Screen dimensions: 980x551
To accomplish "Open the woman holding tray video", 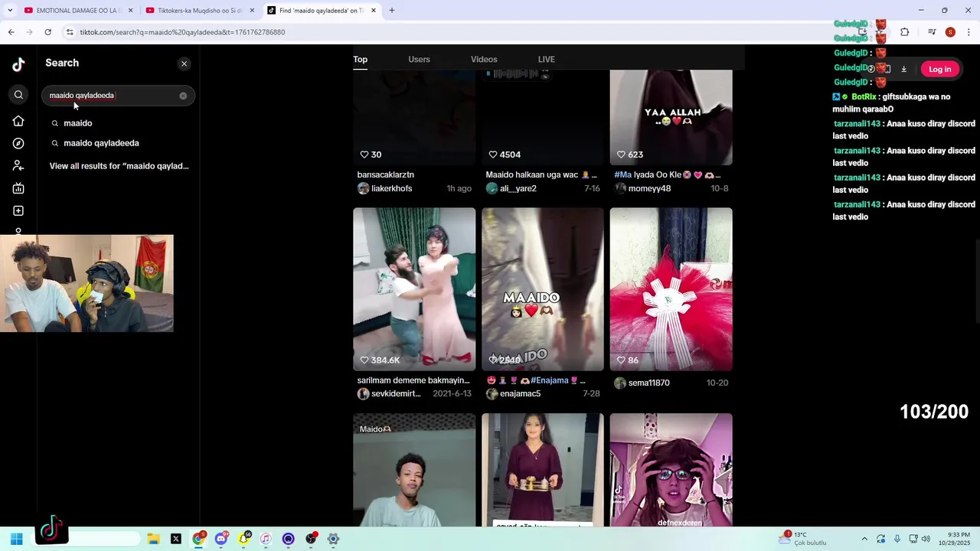I will (543, 470).
